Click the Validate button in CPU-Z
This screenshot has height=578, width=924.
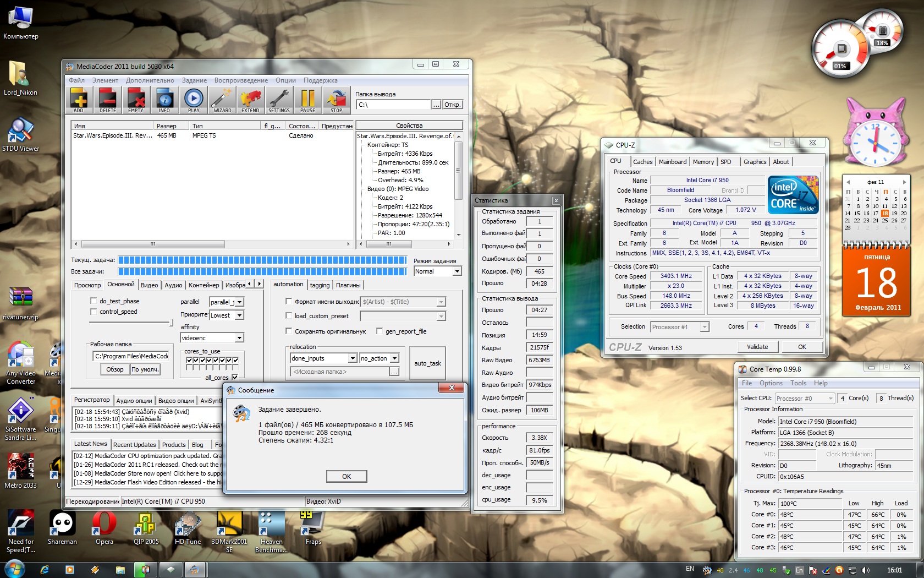click(757, 347)
